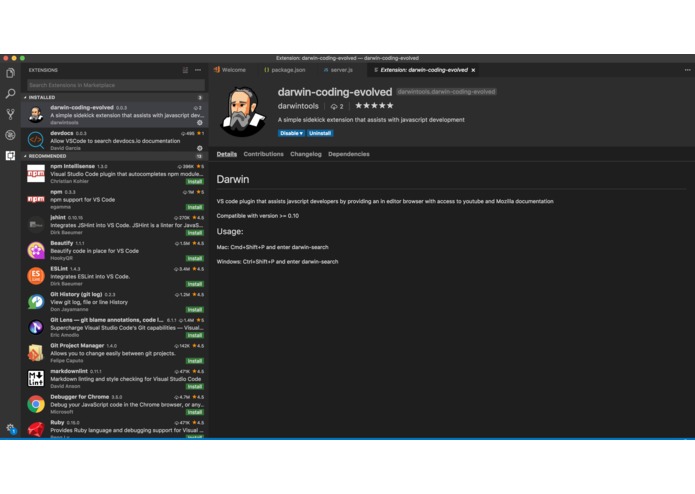The image size is (695, 494).
Task: Click the darwintools.darwin-coding-evolved identifier badge
Action: tap(446, 92)
